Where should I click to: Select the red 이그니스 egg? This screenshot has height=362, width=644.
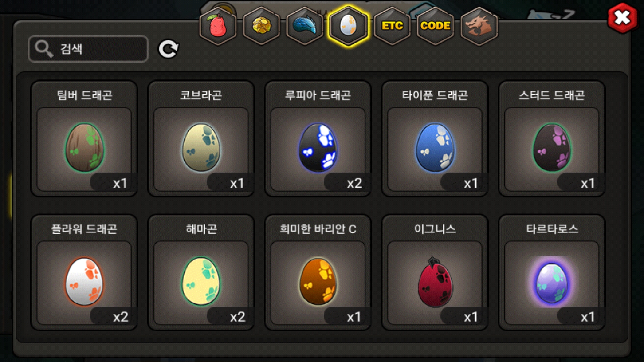435,273
